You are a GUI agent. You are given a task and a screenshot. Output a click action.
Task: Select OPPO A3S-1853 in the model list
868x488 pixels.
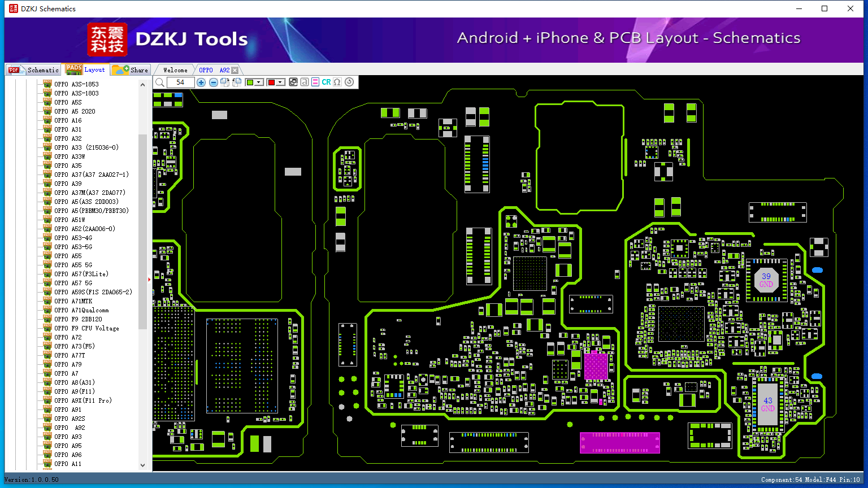click(76, 84)
